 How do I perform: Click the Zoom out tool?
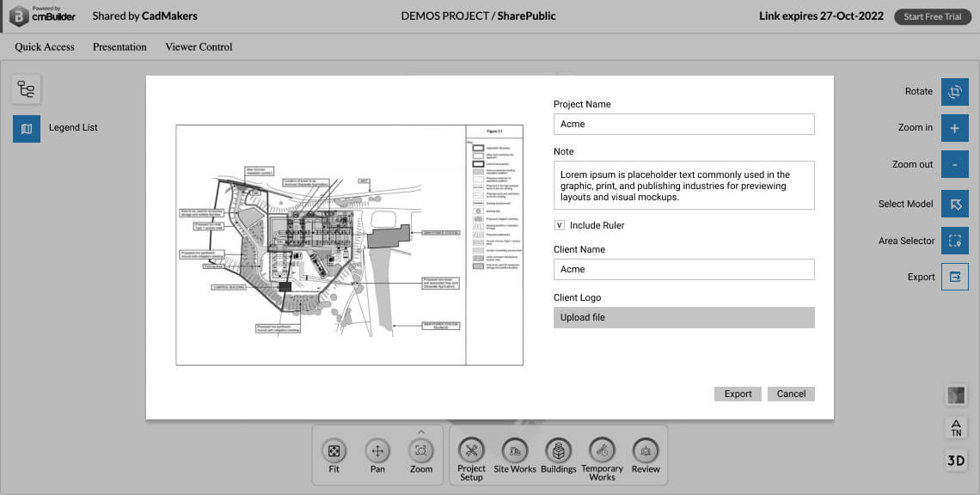coord(954,163)
